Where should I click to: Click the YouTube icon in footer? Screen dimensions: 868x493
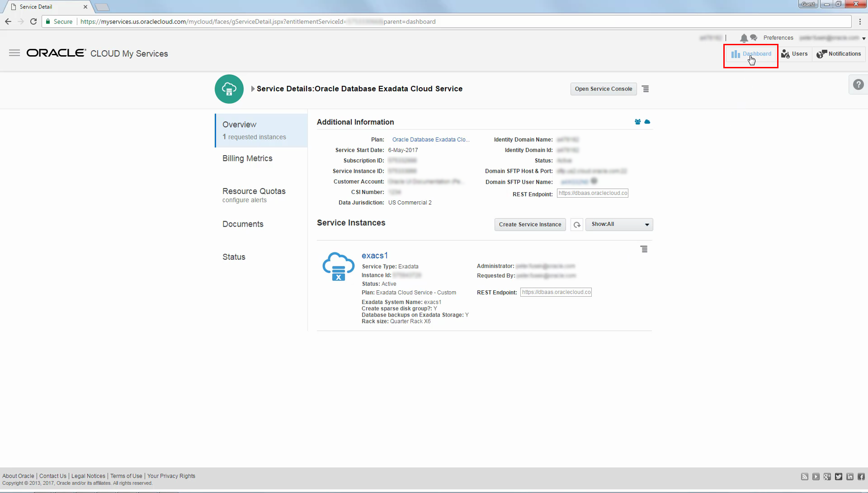(x=816, y=477)
